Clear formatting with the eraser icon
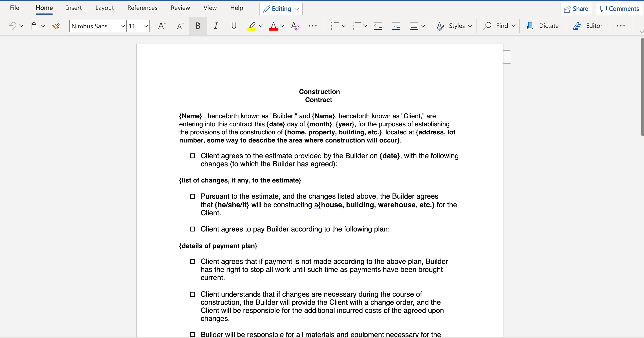Image resolution: width=644 pixels, height=338 pixels. point(295,26)
